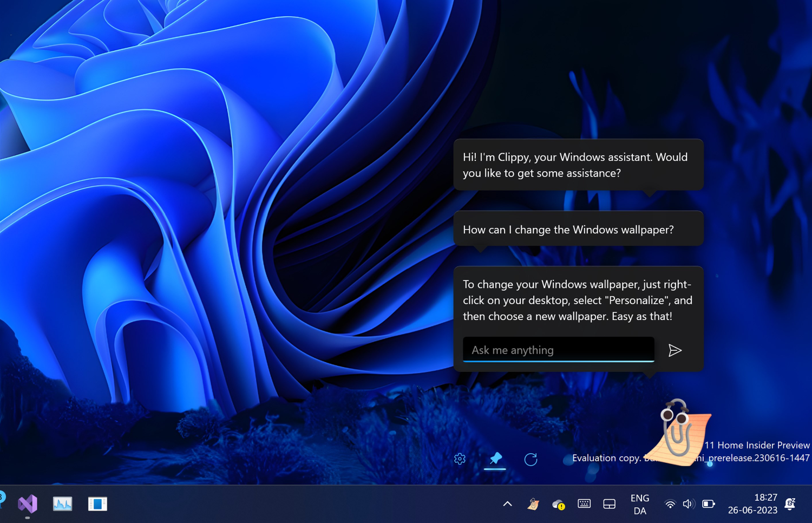The height and width of the screenshot is (523, 812).
Task: Open the performance monitor taskbar app
Action: pyautogui.click(x=63, y=504)
